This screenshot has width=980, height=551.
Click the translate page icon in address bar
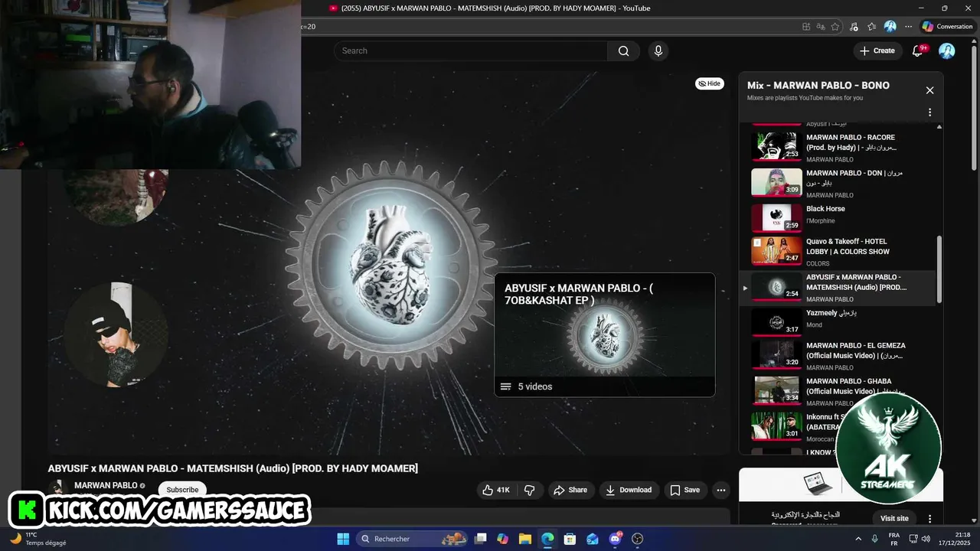[820, 26]
